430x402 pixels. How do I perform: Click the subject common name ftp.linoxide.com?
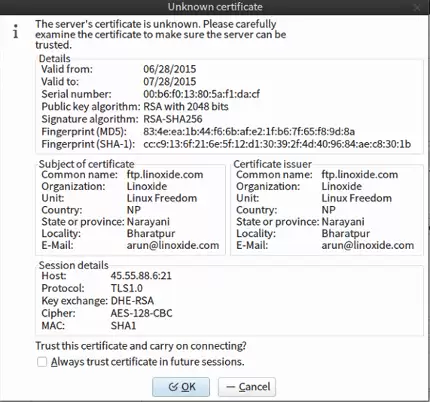tap(165, 175)
